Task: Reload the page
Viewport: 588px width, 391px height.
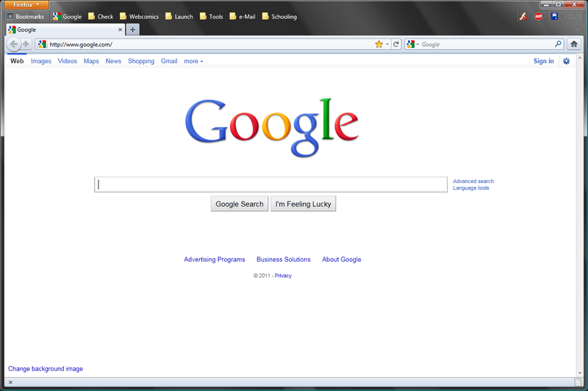Action: click(396, 44)
